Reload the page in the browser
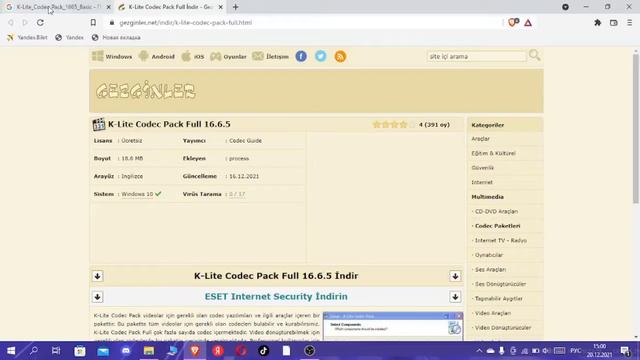 coord(40,23)
